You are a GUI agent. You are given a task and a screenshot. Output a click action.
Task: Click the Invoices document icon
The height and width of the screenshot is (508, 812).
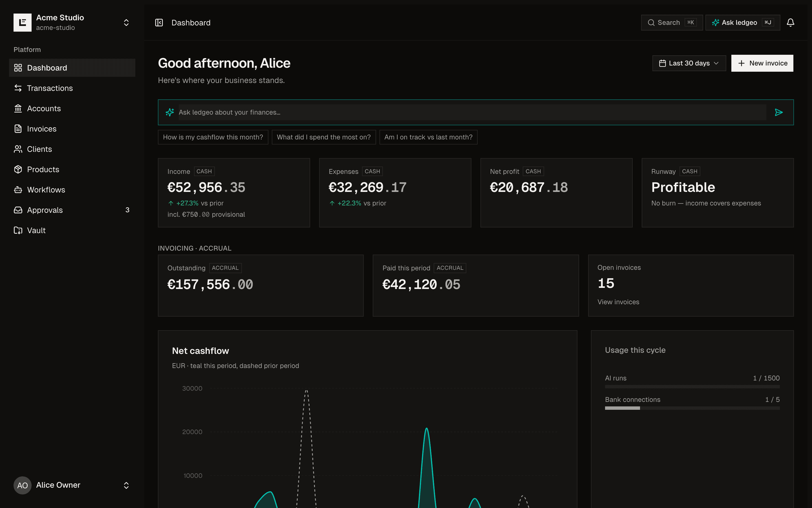pos(18,129)
